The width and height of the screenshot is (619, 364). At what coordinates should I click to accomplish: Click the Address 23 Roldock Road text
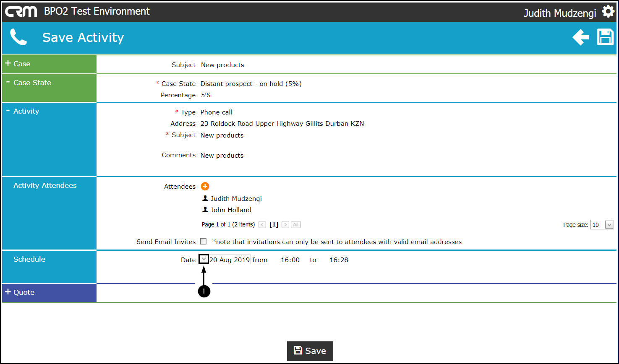click(282, 124)
